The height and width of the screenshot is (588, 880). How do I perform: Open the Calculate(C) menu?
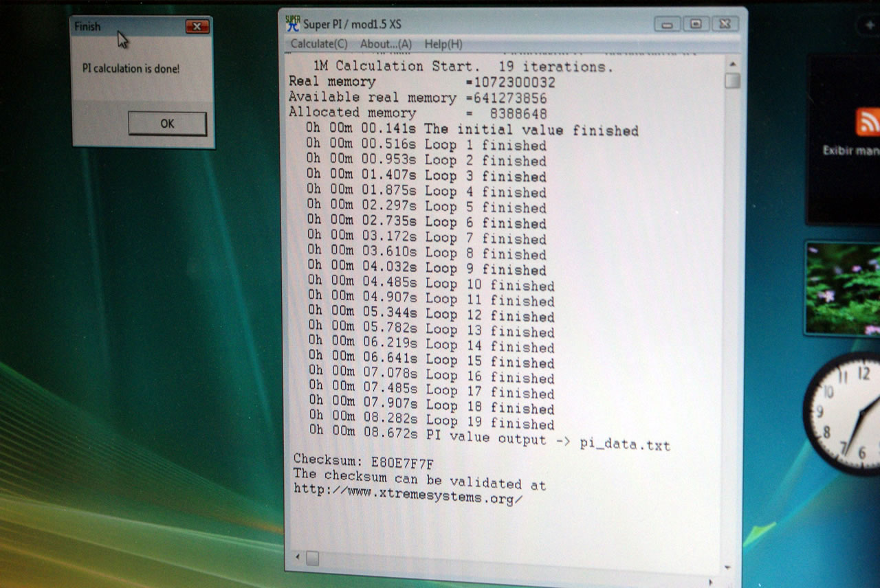coord(319,44)
